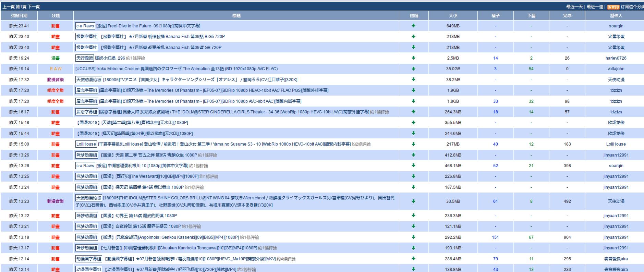Open 狐妖小紅娘_296 title link

click(x=110, y=58)
